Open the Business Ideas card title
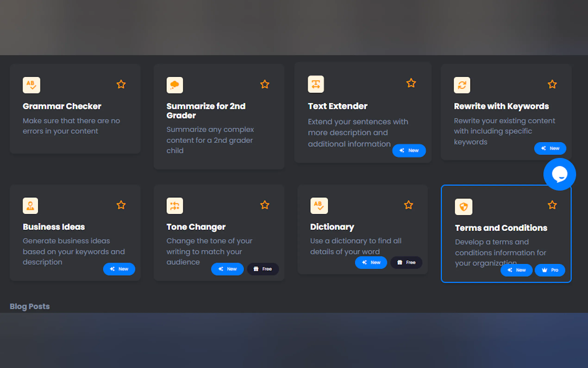The image size is (588, 368). click(54, 227)
